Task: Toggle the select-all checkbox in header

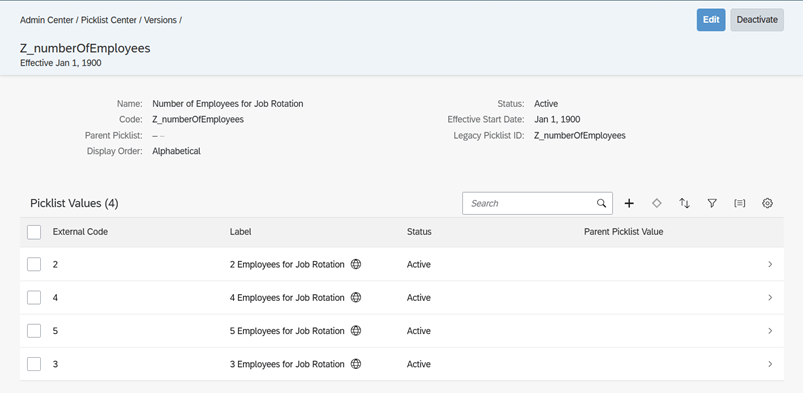Action: tap(34, 232)
